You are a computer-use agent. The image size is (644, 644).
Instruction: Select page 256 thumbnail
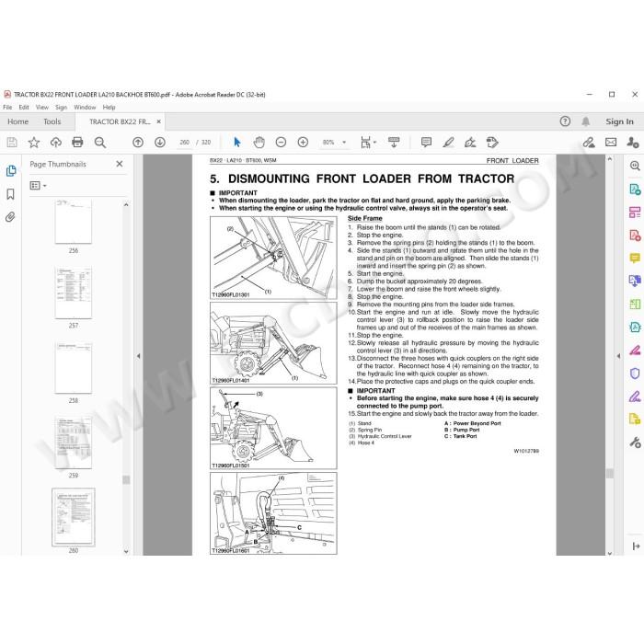(74, 223)
